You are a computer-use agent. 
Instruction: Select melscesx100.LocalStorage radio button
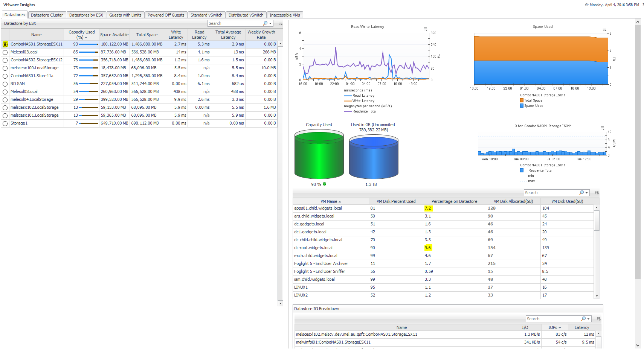pyautogui.click(x=5, y=68)
